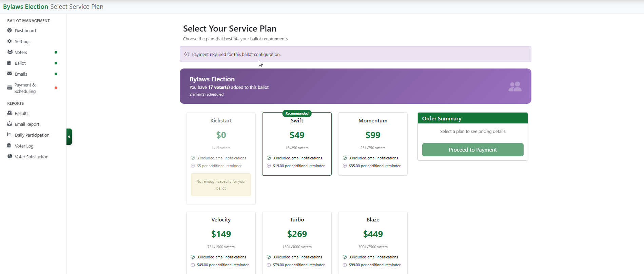The height and width of the screenshot is (274, 644).
Task: Click the Payment & Scheduling card icon
Action: (x=9, y=88)
